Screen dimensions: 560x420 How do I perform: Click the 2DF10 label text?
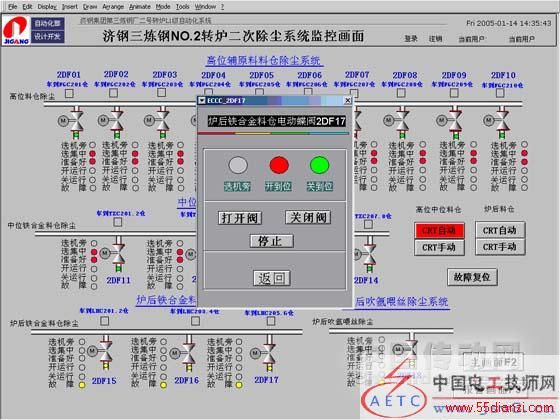tap(503, 75)
